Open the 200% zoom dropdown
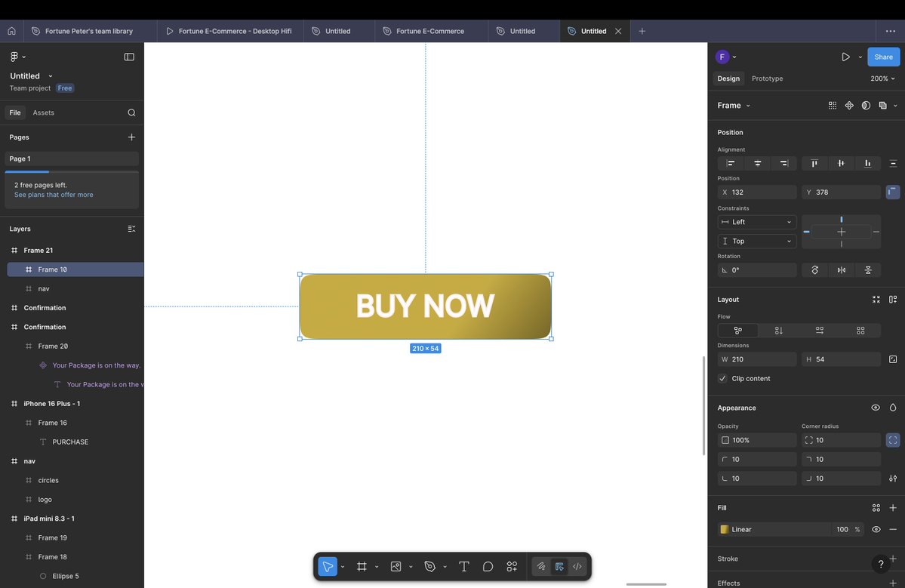This screenshot has width=905, height=588. click(882, 79)
